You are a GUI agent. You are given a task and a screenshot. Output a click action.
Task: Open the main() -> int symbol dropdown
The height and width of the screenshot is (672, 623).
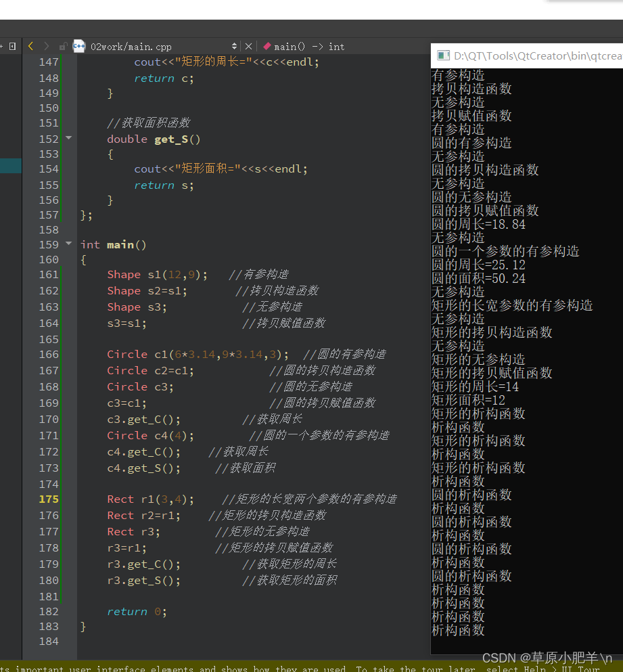309,46
